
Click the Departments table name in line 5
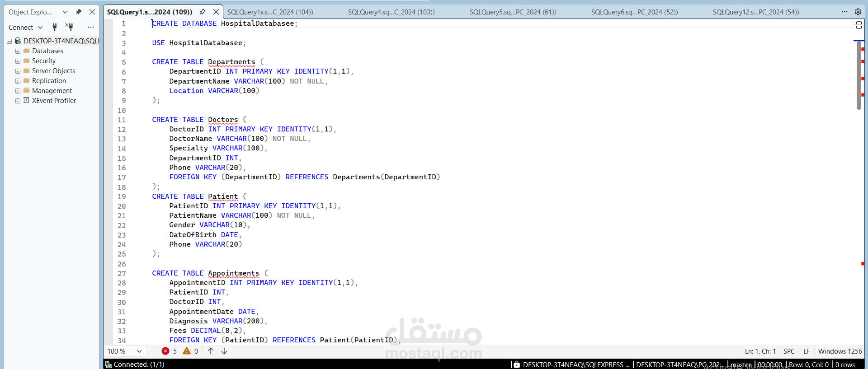pyautogui.click(x=231, y=62)
